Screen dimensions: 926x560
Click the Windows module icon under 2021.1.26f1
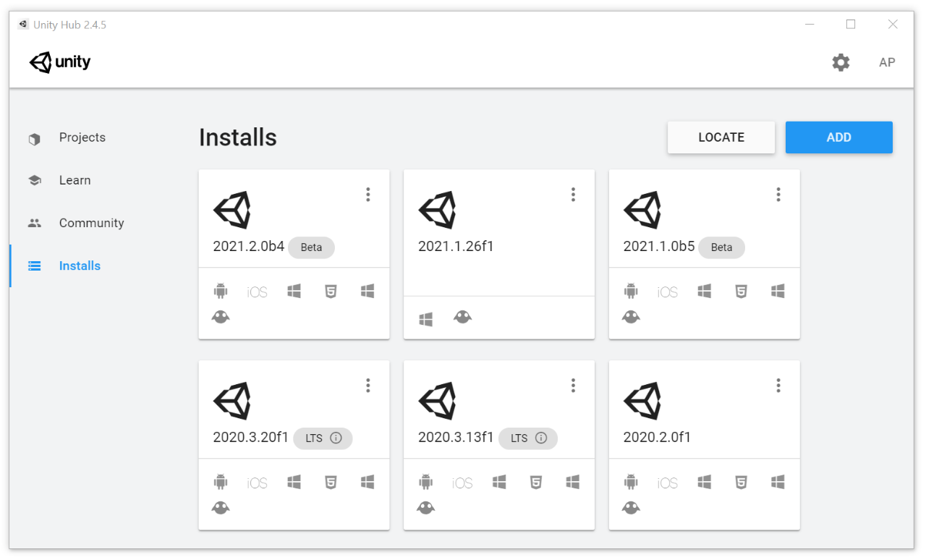(426, 317)
